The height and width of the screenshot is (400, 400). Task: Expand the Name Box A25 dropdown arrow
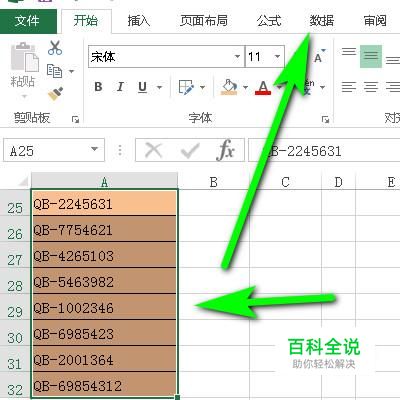point(95,149)
